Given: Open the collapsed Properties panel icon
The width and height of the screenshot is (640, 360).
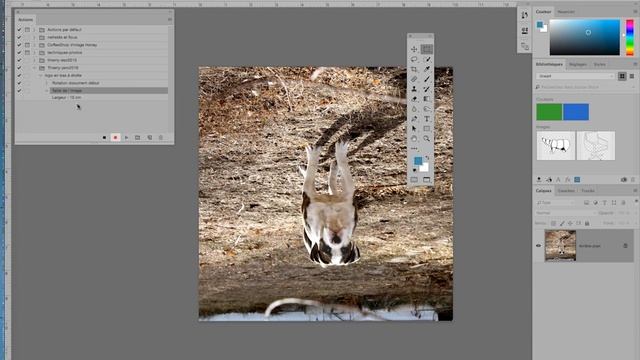Looking at the screenshot, I should pos(525,31).
